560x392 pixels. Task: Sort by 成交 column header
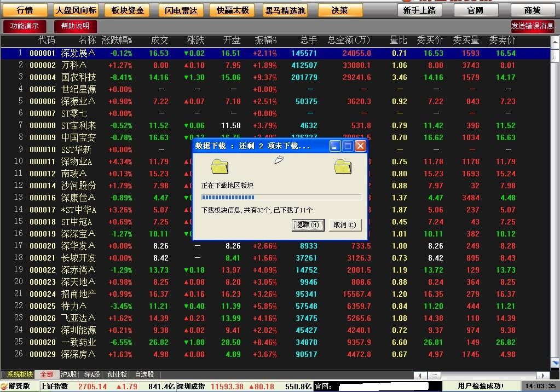[159, 40]
